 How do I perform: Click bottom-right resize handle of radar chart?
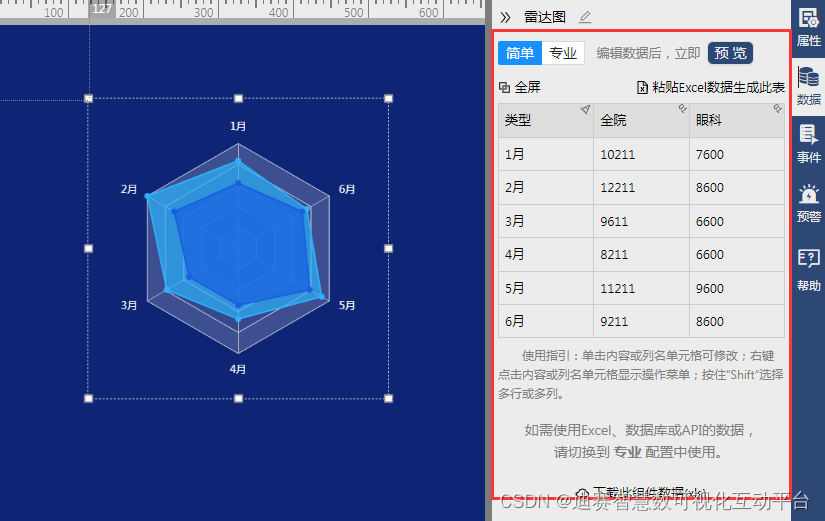pyautogui.click(x=388, y=398)
